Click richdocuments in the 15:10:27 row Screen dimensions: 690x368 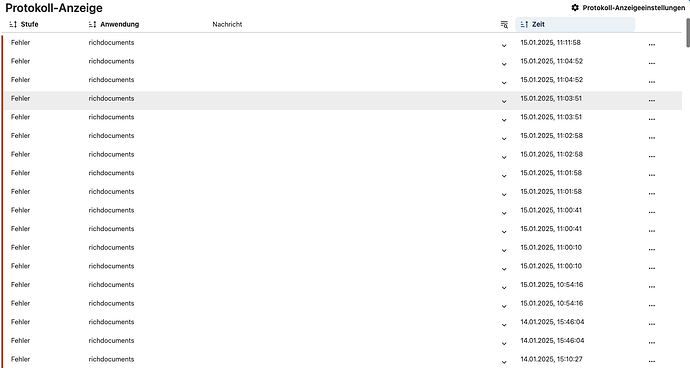[x=111, y=359]
